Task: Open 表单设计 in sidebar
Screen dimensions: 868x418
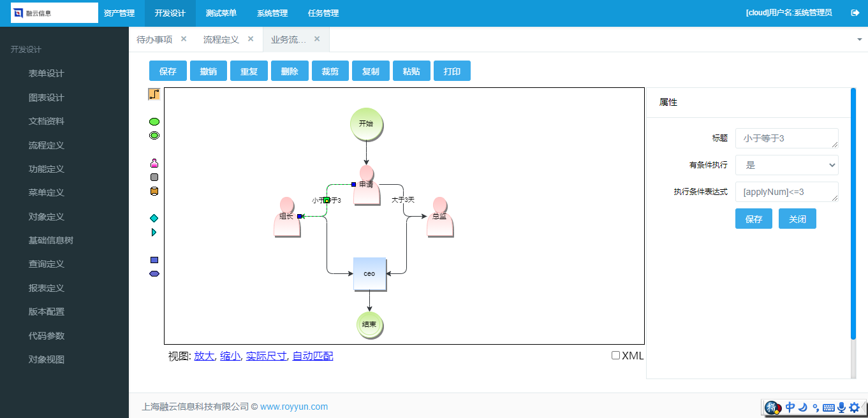Action: tap(47, 73)
